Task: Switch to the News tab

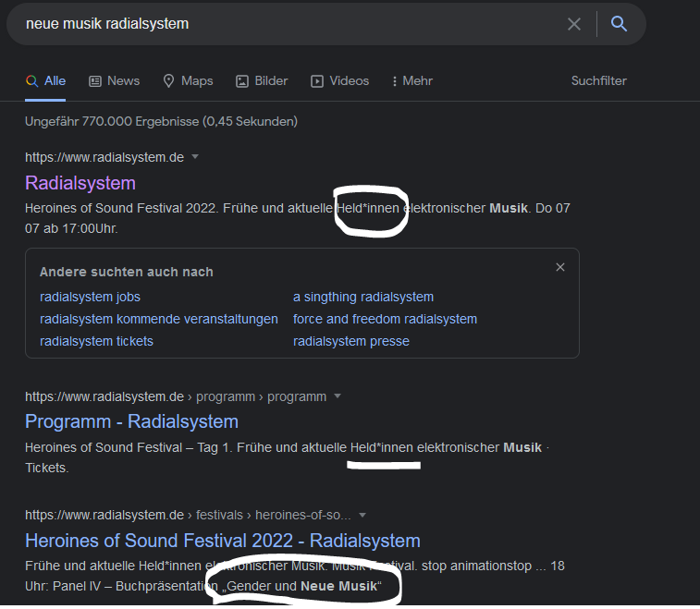Action: [115, 80]
